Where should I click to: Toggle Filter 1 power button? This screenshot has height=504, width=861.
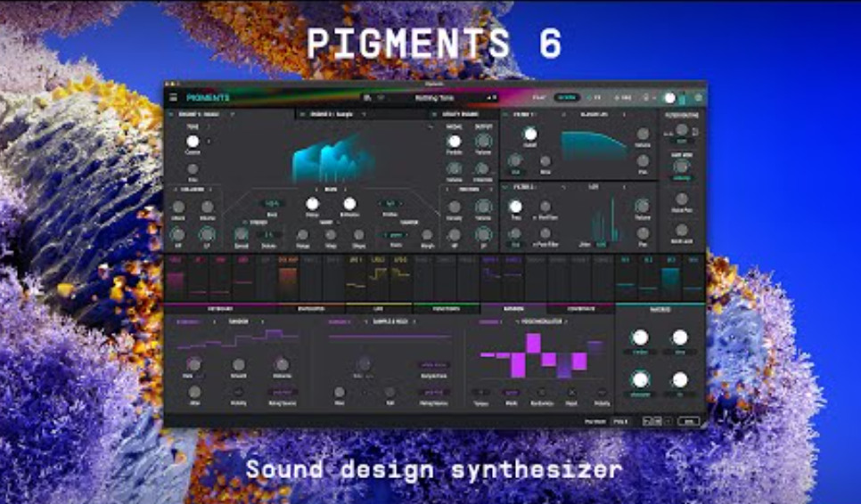(505, 115)
